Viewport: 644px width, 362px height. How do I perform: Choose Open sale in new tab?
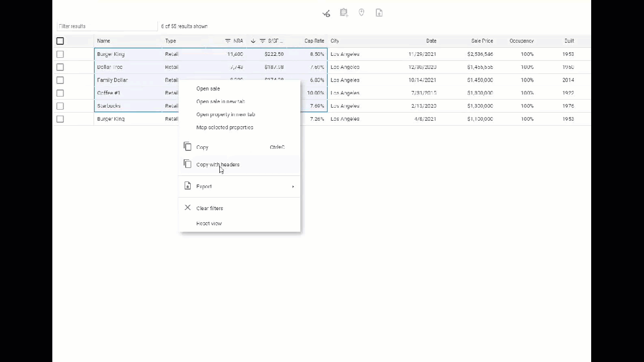(220, 102)
